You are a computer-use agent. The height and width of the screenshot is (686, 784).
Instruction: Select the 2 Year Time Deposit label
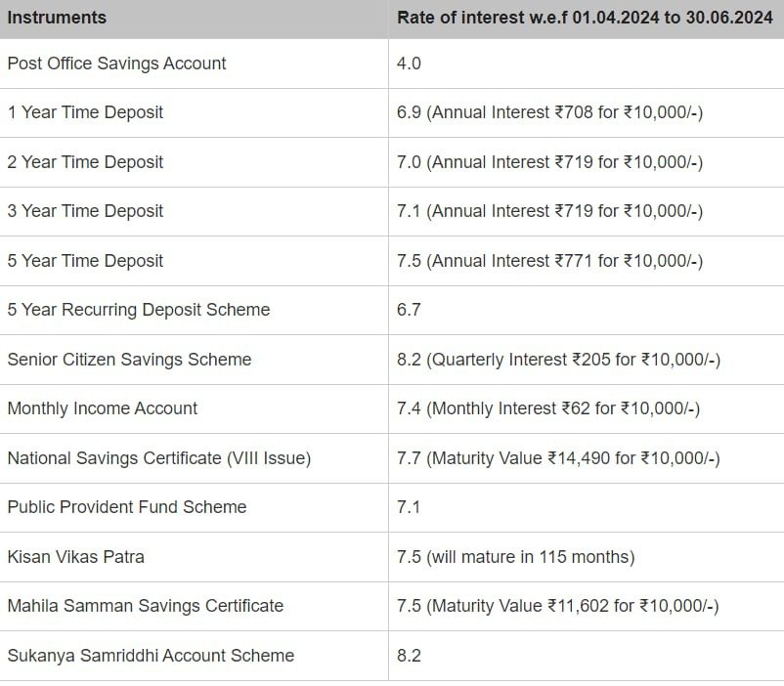click(85, 162)
